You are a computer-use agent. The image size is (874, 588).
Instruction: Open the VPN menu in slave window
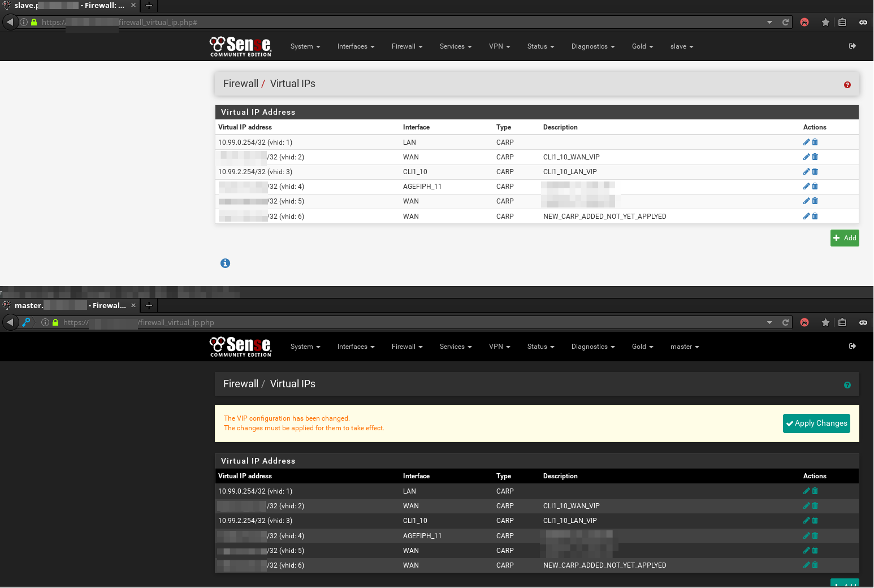click(x=499, y=46)
